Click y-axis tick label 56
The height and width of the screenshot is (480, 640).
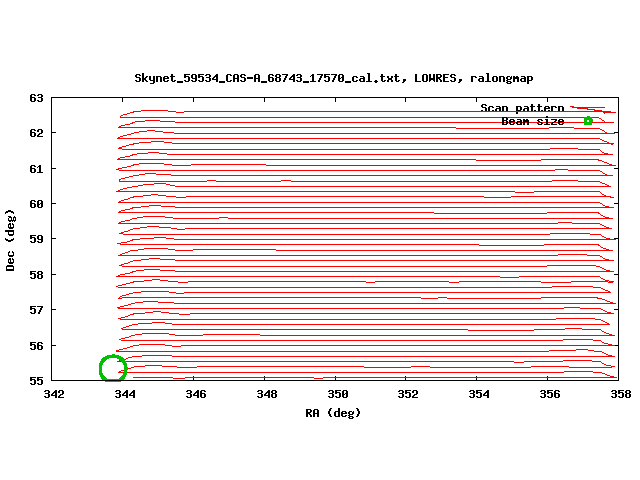pyautogui.click(x=36, y=346)
